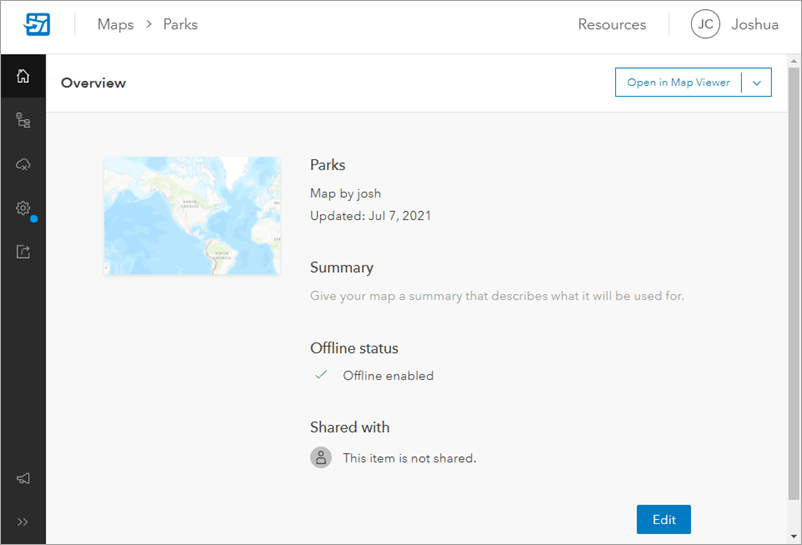
Task: Click the vertical scrollbar thumb
Action: point(793,284)
